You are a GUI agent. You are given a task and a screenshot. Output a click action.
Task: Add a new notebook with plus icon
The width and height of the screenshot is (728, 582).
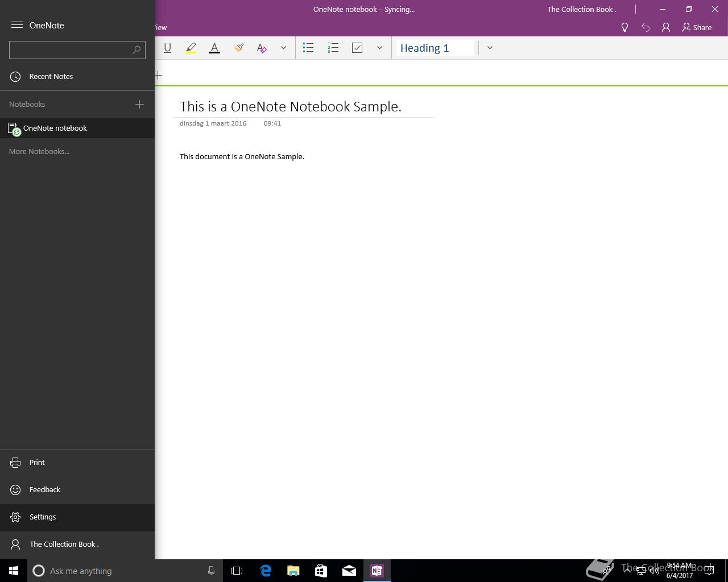click(139, 104)
